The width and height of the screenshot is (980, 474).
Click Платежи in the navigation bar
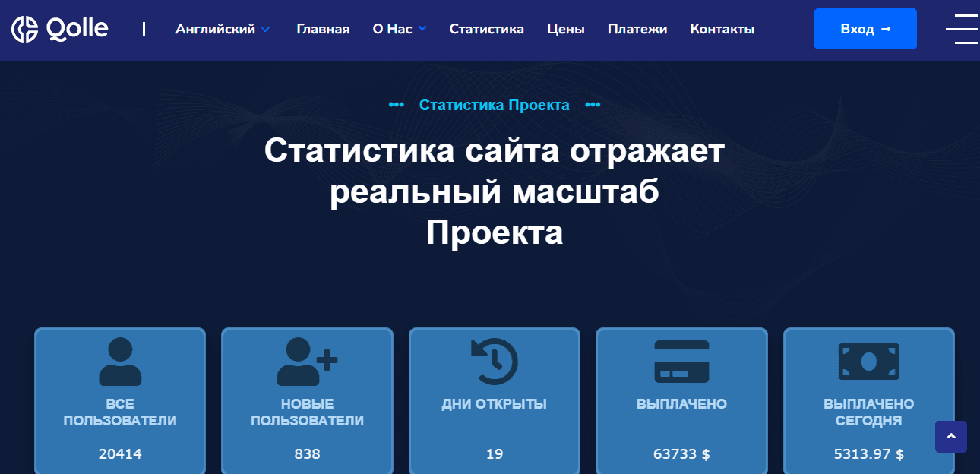[x=637, y=29]
